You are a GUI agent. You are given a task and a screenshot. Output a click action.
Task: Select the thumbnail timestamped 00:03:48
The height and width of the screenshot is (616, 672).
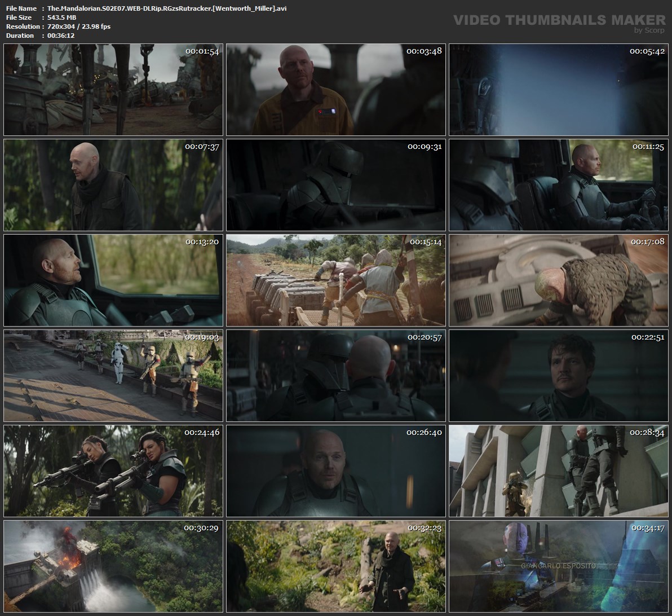point(336,90)
